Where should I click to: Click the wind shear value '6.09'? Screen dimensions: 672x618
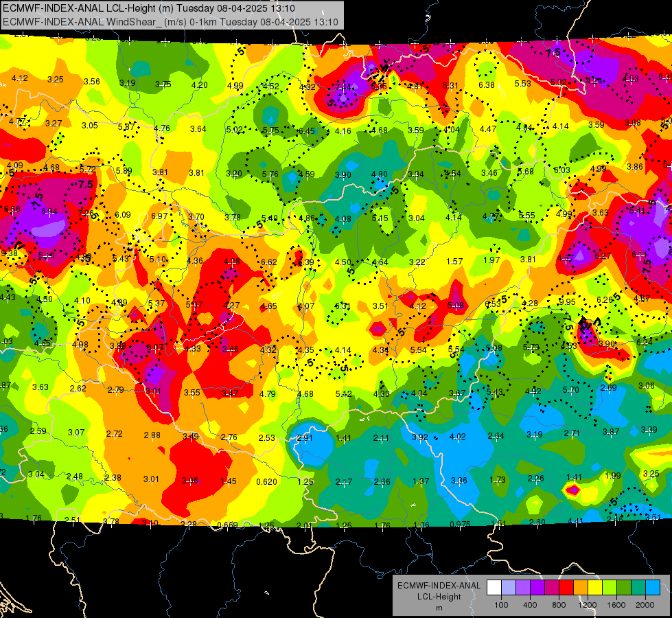(x=123, y=214)
